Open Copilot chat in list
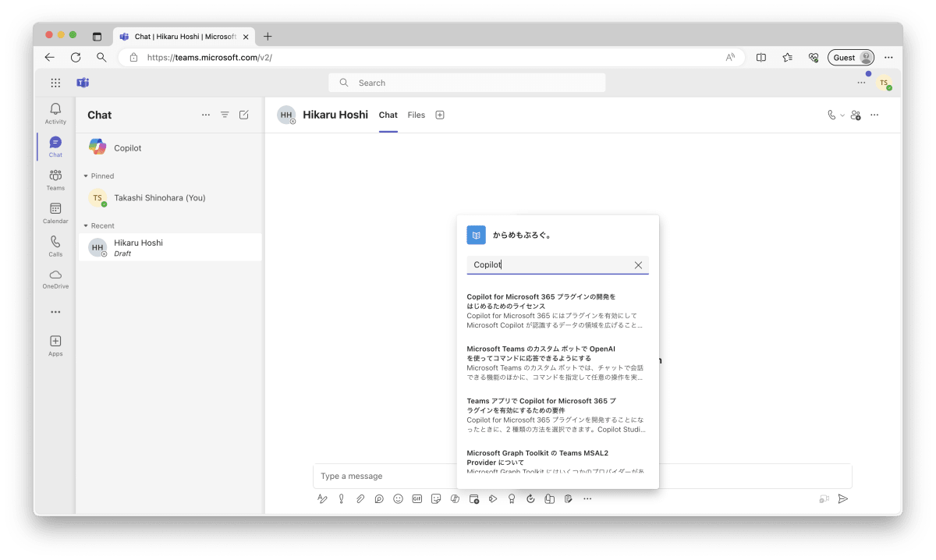The width and height of the screenshot is (936, 560). pos(170,147)
